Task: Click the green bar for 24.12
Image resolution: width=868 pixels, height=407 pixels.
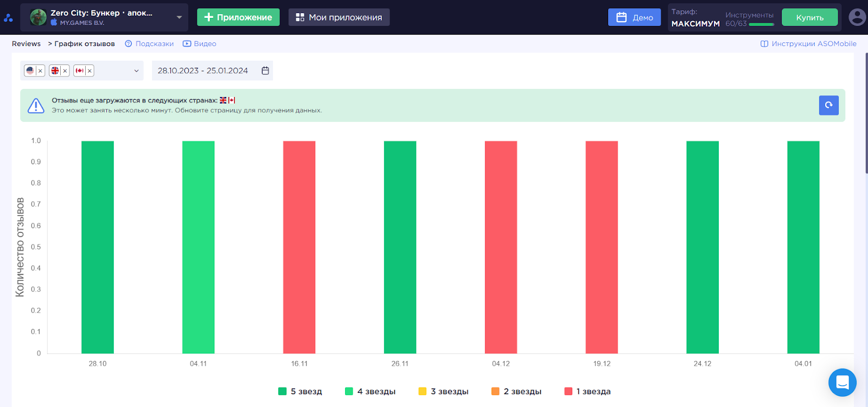Action: [x=703, y=247]
